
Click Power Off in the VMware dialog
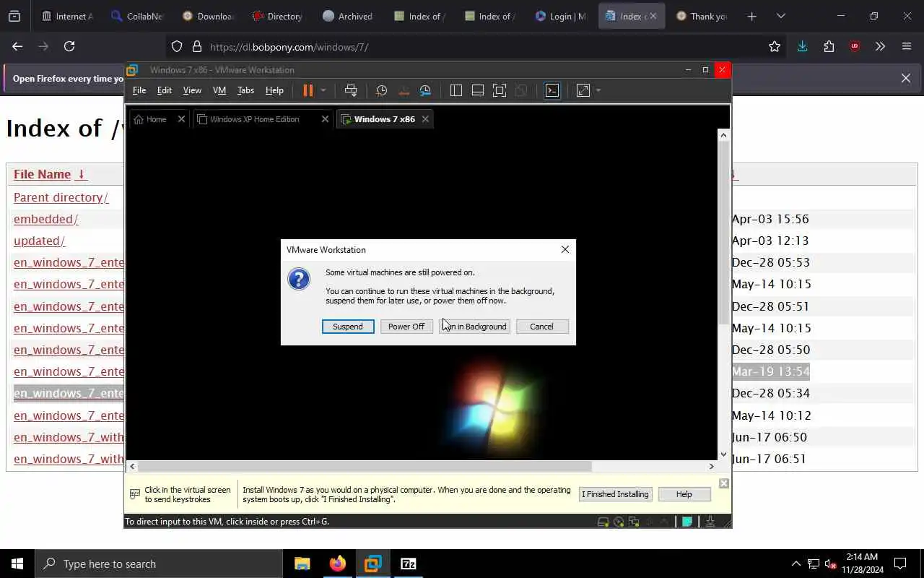406,327
